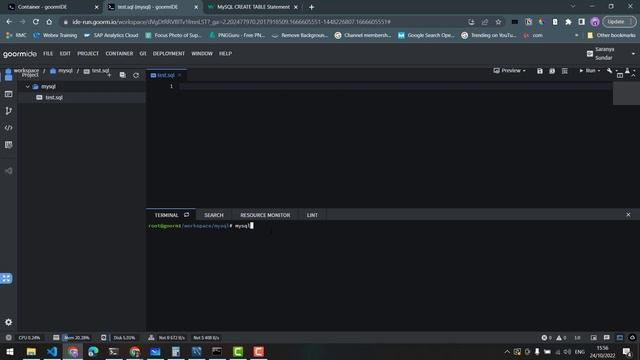Switch to the SEARCH tab
Image resolution: width=640 pixels, height=360 pixels.
tap(214, 215)
